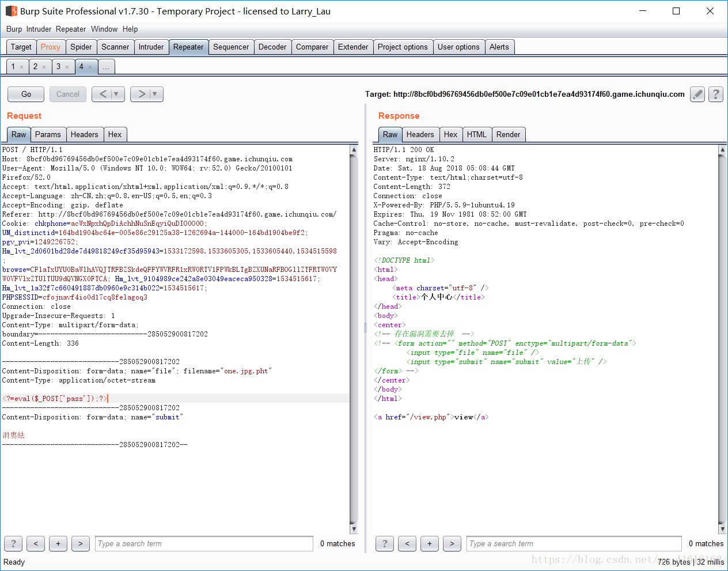The image size is (728, 571).
Task: Close Repeater tab 4
Action: pyautogui.click(x=90, y=67)
